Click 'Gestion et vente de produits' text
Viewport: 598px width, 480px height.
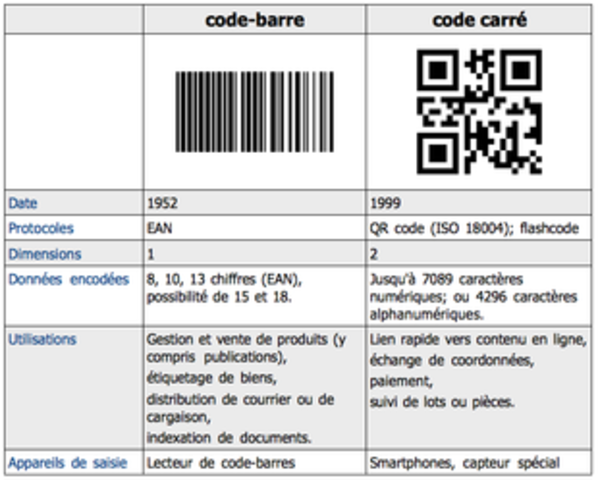click(x=237, y=339)
